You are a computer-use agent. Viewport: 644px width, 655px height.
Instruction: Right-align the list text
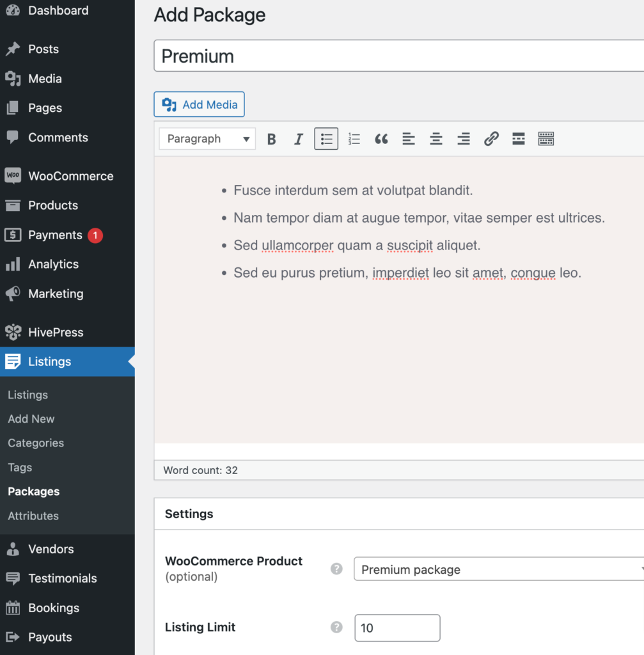point(464,138)
